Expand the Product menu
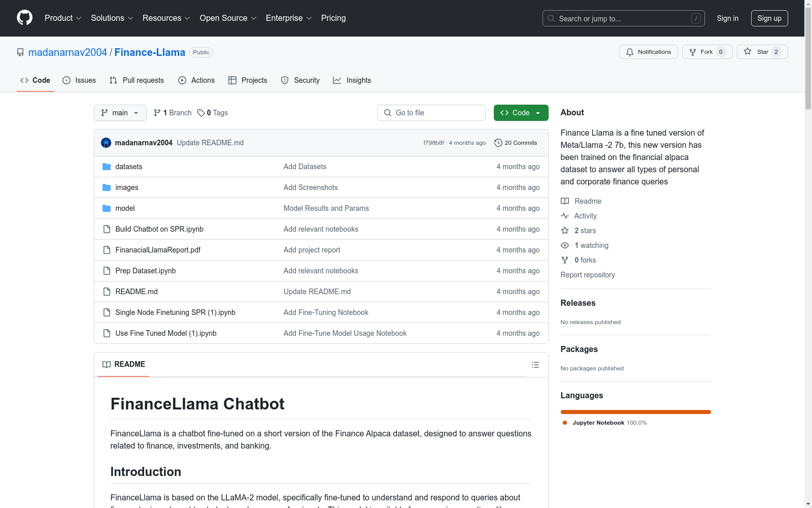The width and height of the screenshot is (812, 508). [x=63, y=18]
